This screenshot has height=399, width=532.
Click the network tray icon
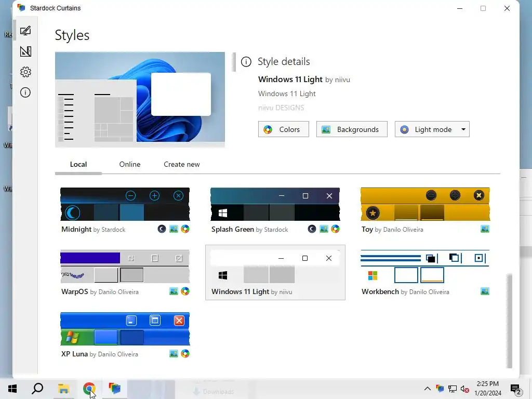tap(453, 389)
